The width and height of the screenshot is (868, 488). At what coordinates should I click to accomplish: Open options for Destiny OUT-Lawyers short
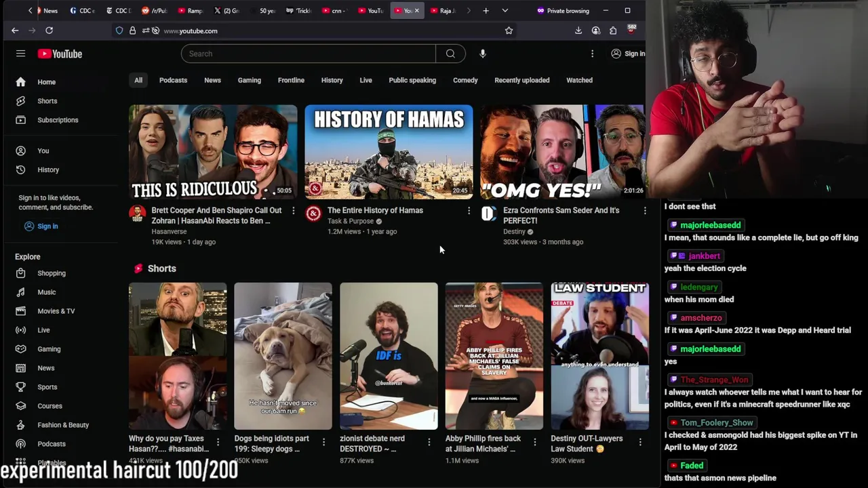(x=640, y=442)
